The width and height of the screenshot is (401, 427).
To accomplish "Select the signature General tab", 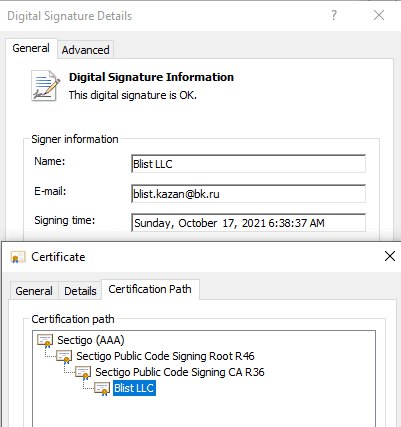I will pos(31,48).
